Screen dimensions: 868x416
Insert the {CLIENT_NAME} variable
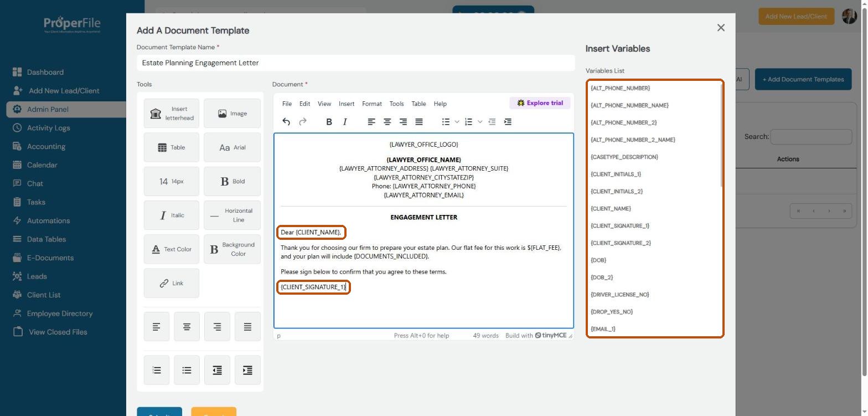611,209
